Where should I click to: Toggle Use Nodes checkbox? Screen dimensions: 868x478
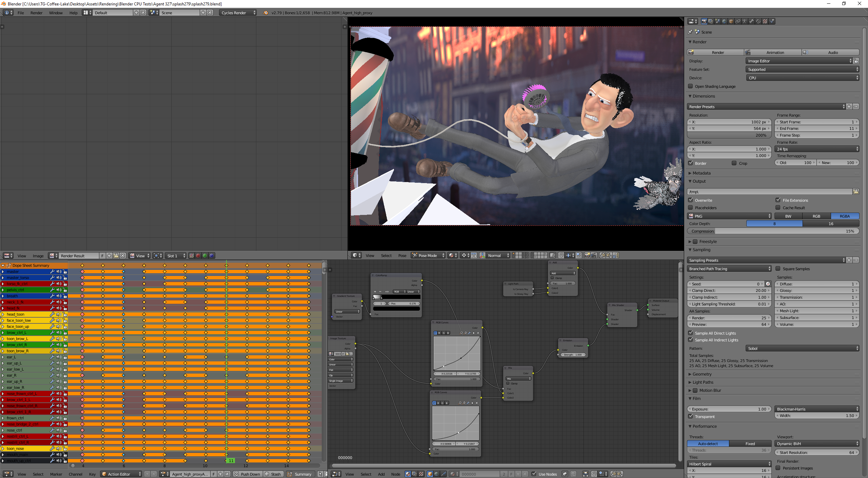pyautogui.click(x=534, y=474)
